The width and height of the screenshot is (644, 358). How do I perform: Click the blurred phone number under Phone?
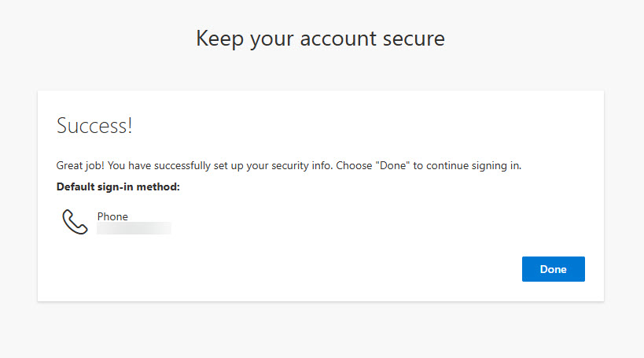(134, 228)
